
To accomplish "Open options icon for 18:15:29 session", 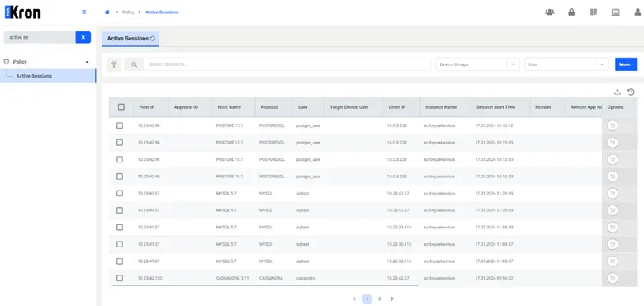I will [613, 177].
